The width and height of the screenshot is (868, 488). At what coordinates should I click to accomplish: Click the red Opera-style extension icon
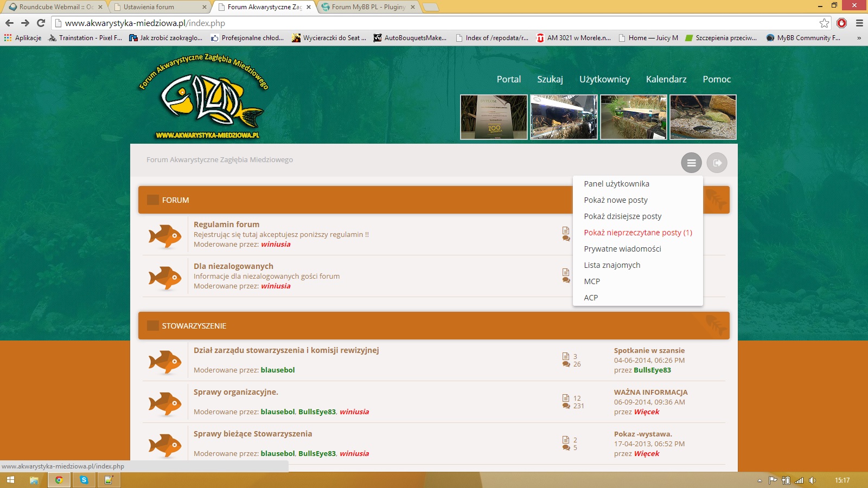pos(842,23)
